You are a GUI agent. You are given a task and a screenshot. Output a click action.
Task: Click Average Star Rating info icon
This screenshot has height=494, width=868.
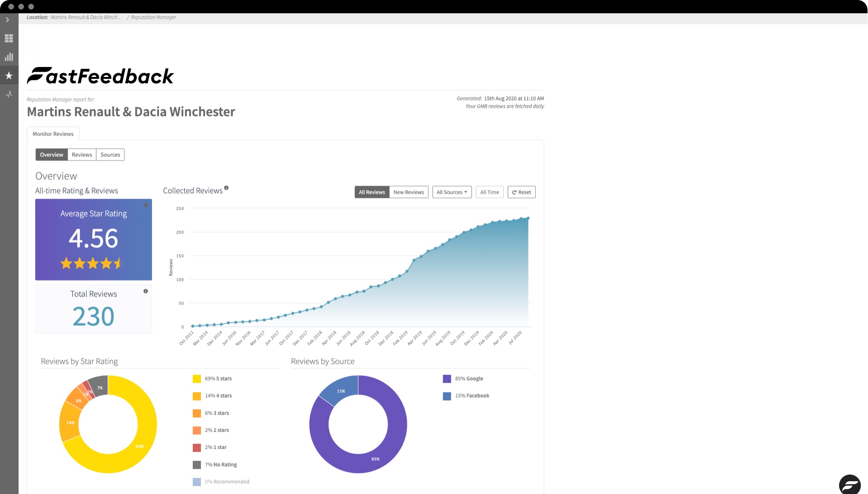[x=146, y=205]
